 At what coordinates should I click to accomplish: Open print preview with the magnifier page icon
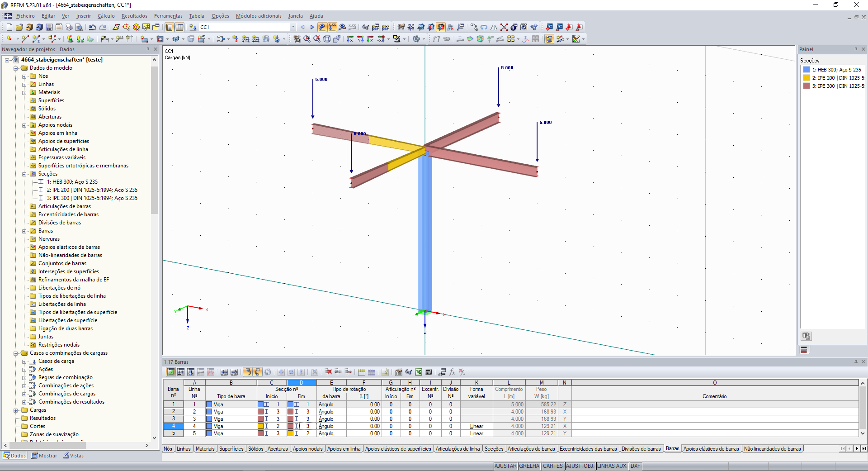click(79, 27)
